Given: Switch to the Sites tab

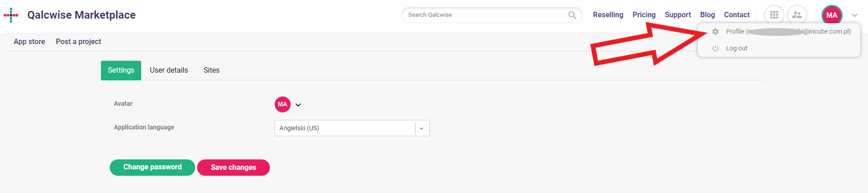Looking at the screenshot, I should (x=212, y=70).
